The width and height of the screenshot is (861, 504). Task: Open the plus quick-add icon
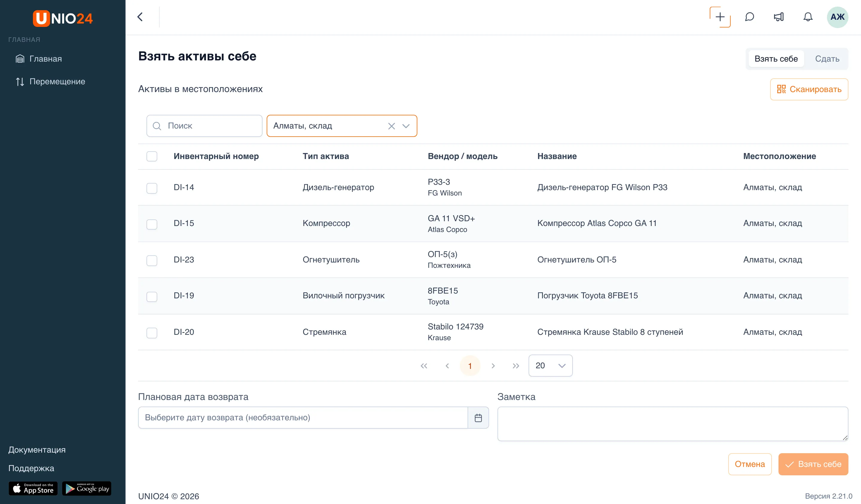[720, 17]
